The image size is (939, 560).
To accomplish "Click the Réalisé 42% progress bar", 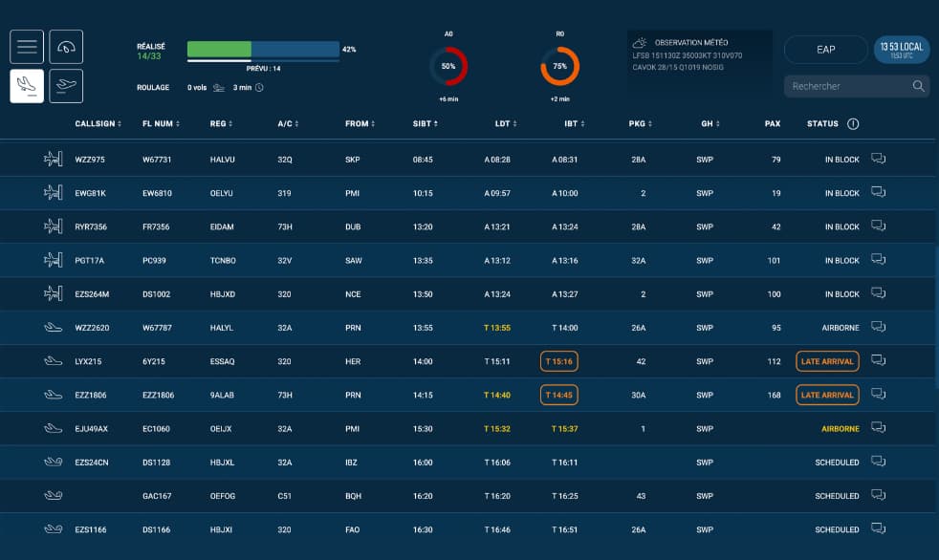I will (x=264, y=49).
